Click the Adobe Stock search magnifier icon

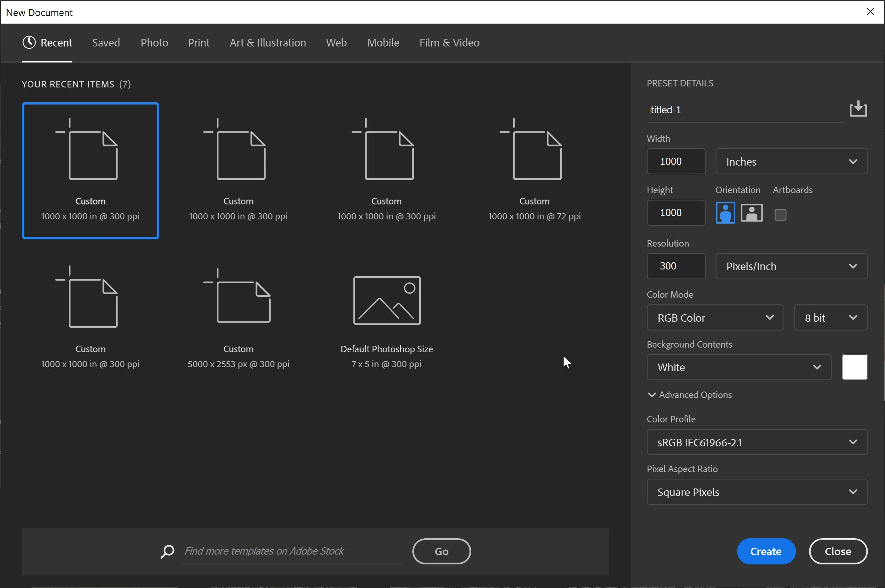pos(167,551)
